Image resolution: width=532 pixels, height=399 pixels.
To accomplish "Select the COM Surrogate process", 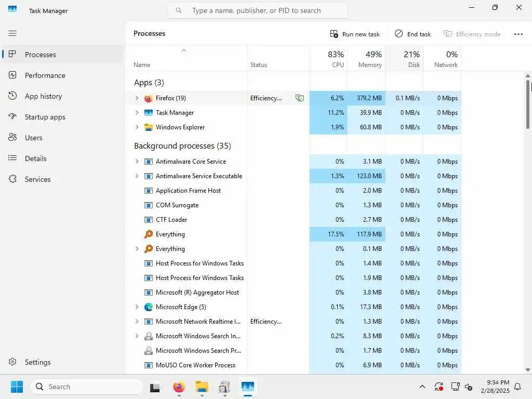I will click(x=294, y=205).
